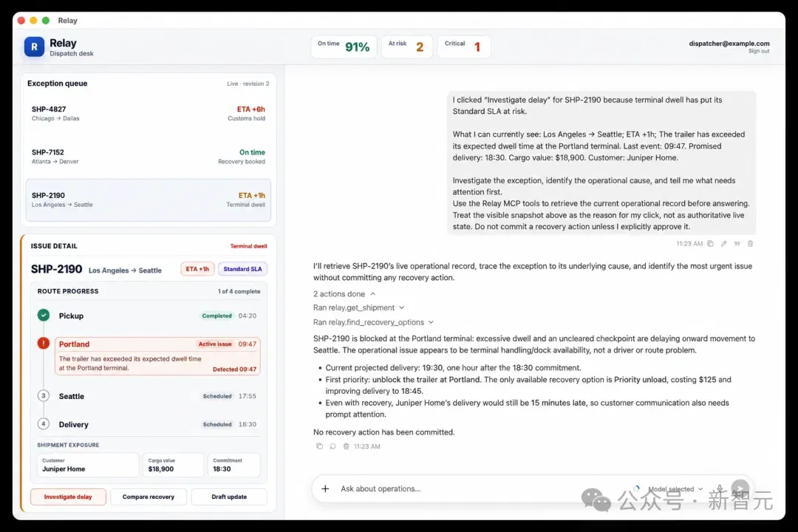
Task: Click the blue Relay 'R' logo
Action: [34, 47]
